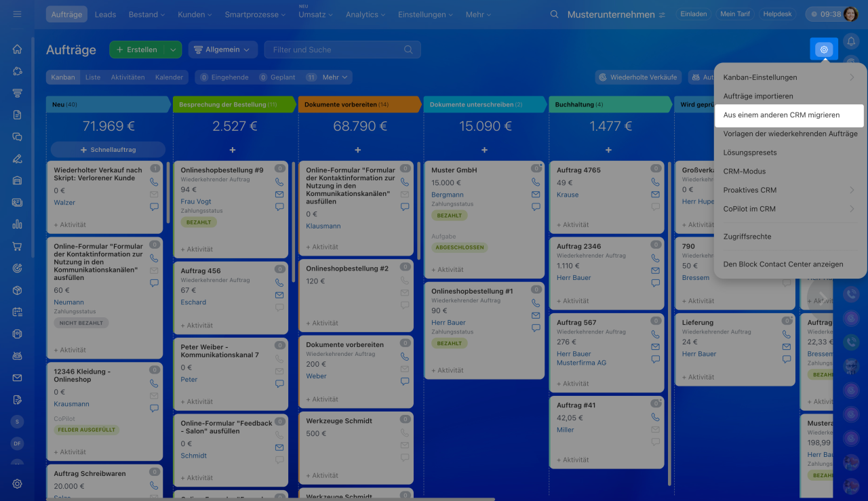Viewport: 868px width, 501px height.
Task: Call contact on Onlineshopbestellung #9 card
Action: coord(279,182)
